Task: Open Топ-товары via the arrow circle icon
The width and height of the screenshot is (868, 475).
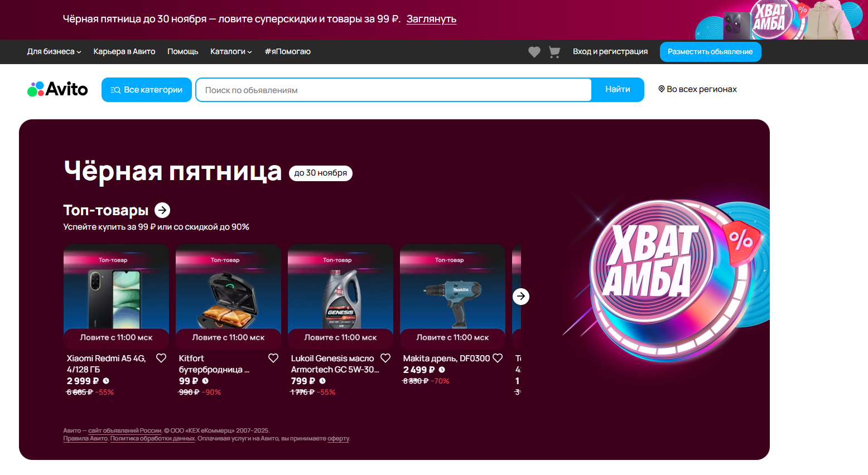Action: click(x=162, y=210)
